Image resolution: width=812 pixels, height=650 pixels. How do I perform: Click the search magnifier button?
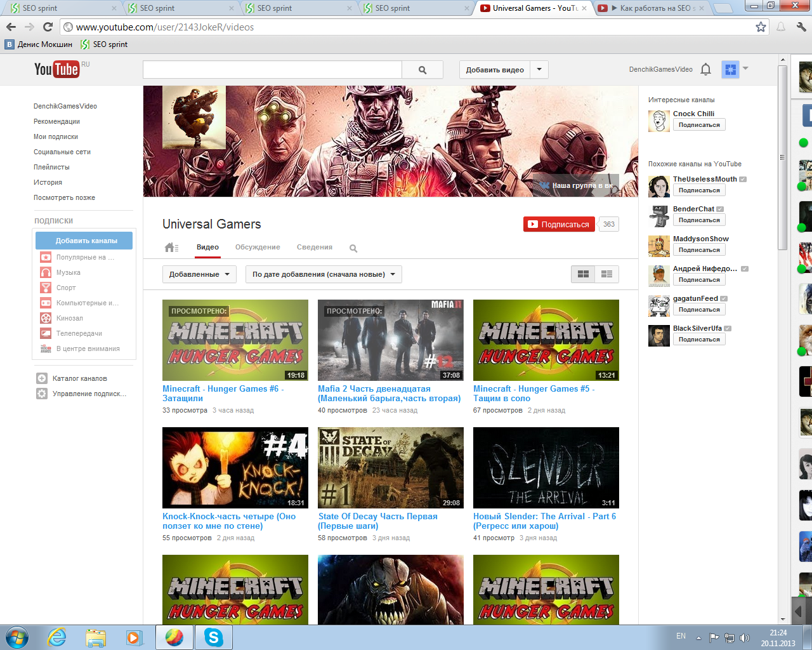[x=422, y=70]
